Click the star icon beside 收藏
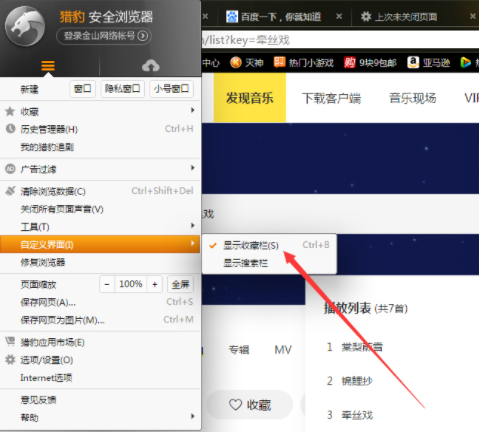 (10, 111)
